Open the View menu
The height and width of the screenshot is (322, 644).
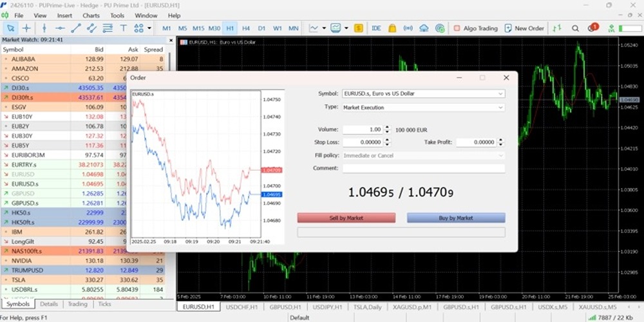point(40,15)
